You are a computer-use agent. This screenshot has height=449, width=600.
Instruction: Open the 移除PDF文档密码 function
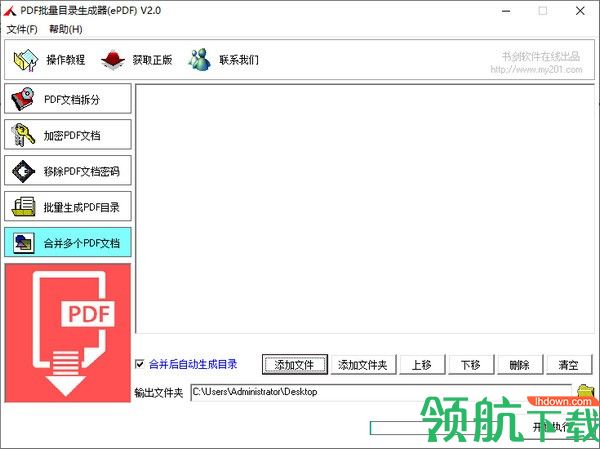(68, 171)
